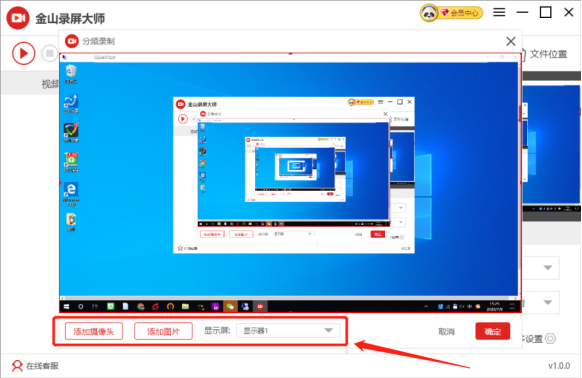The height and width of the screenshot is (378, 582).
Task: Click 添加图片 to add an image
Action: click(163, 331)
